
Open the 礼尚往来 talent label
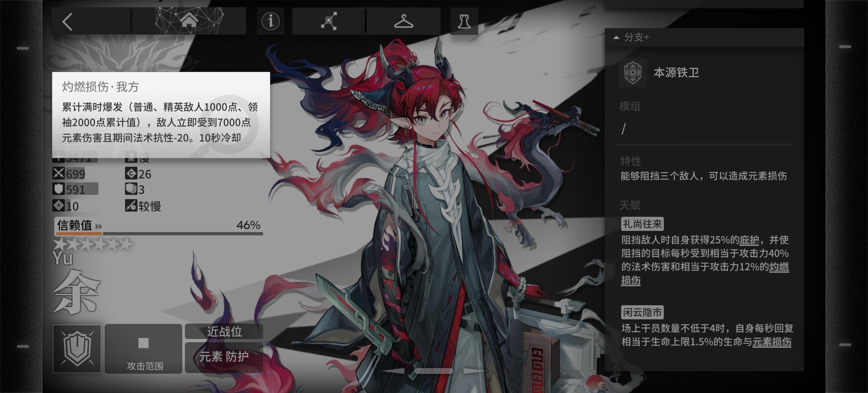pyautogui.click(x=642, y=224)
